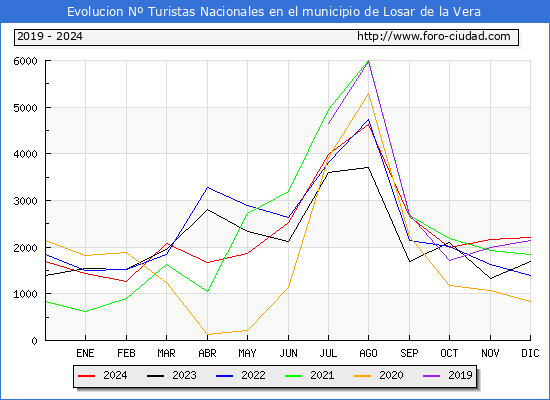Select the '2022' legend label
The image size is (550, 400).
click(253, 375)
